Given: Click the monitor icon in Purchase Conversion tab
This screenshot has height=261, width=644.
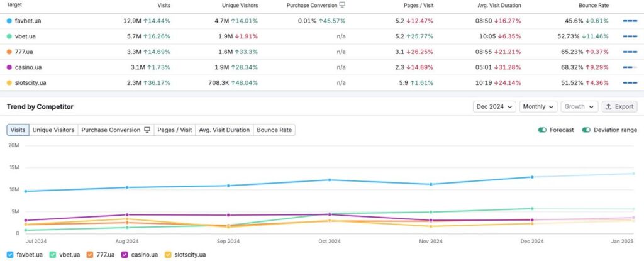Looking at the screenshot, I should pyautogui.click(x=147, y=130).
